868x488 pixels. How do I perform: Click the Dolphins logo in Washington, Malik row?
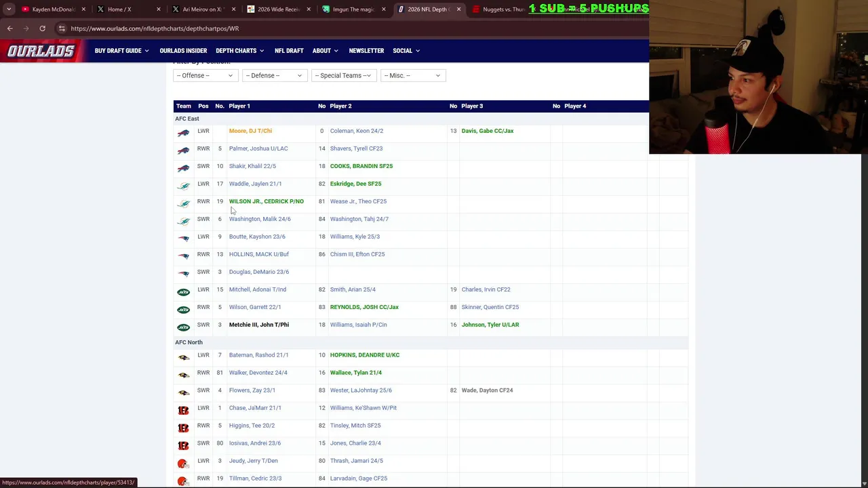(183, 222)
